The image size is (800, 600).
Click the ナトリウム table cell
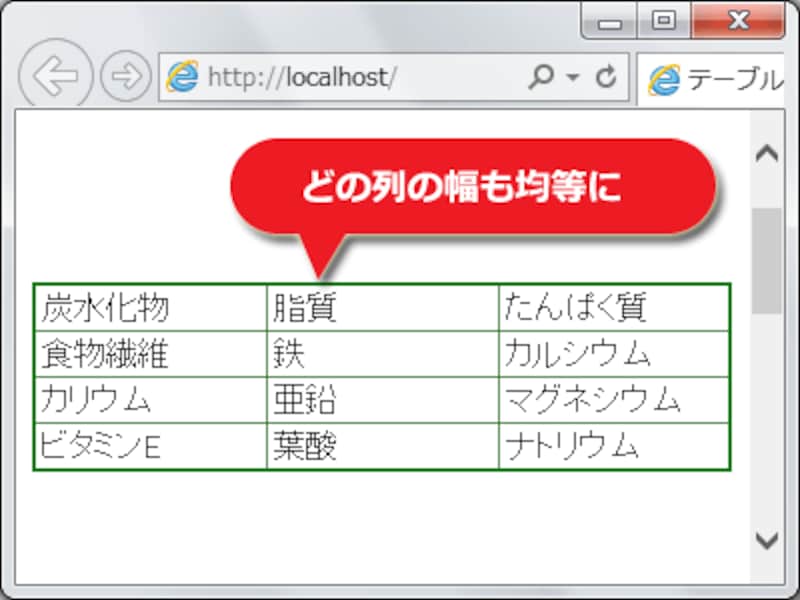(x=614, y=445)
